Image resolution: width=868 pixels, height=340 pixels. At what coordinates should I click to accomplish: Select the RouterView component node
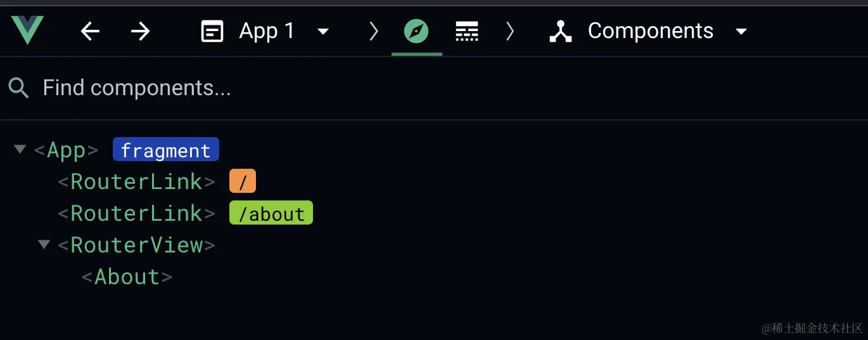click(x=137, y=245)
